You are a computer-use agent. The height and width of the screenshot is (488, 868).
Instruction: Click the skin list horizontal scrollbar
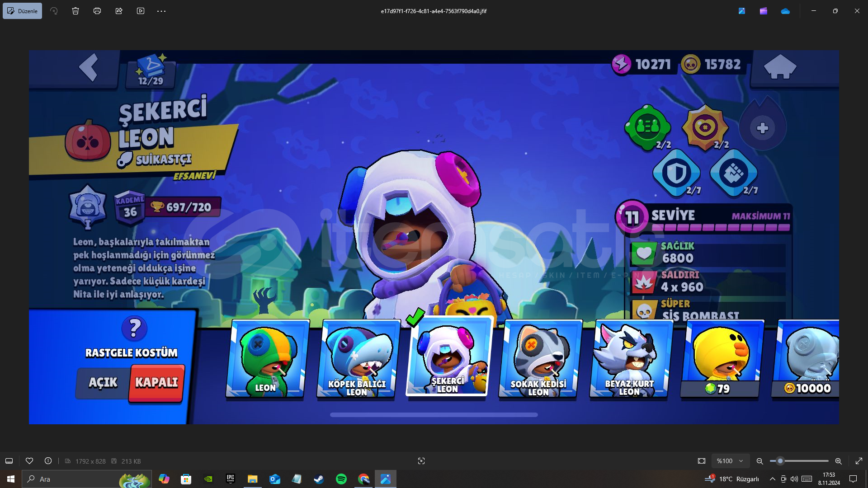pos(434,414)
